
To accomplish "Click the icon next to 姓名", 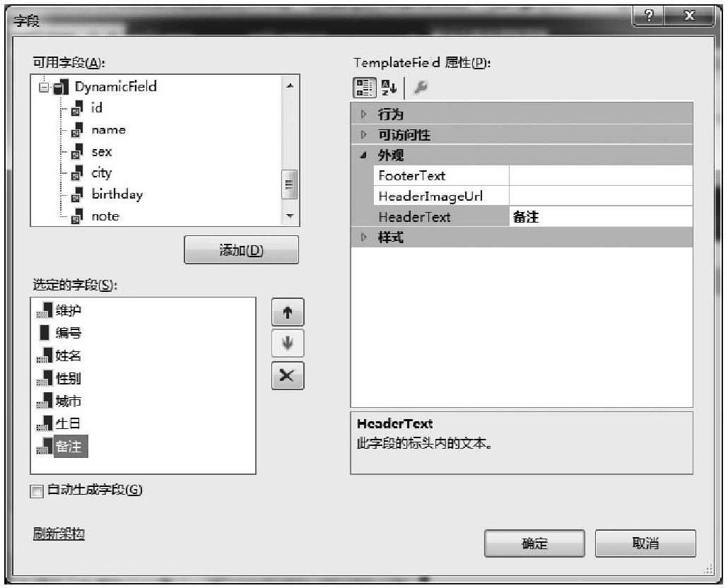I will pos(45,355).
